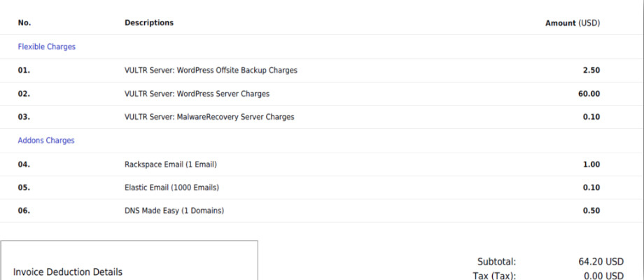Viewport: 644px width, 280px height.
Task: Select the WordPress Offsite Backup Charges row
Action: pyautogui.click(x=211, y=70)
